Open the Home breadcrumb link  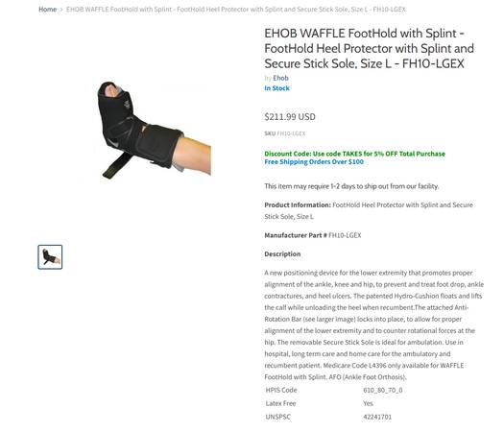[x=47, y=10]
